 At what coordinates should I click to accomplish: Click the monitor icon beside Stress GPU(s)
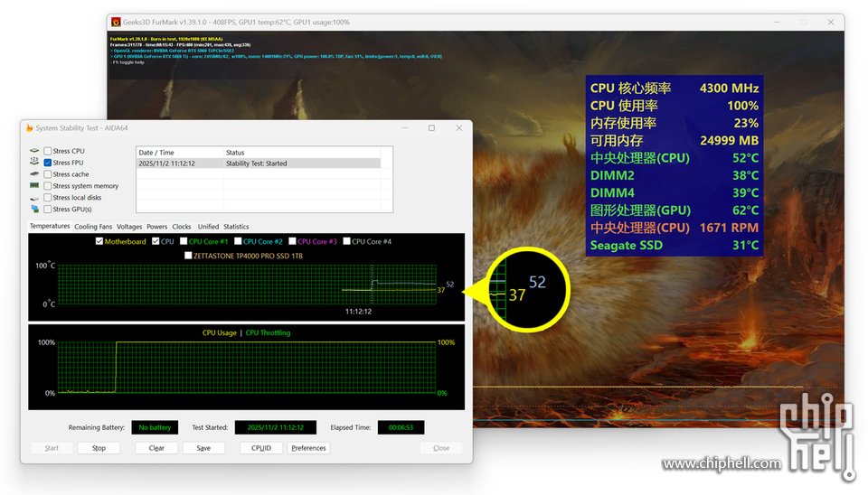tap(34, 209)
